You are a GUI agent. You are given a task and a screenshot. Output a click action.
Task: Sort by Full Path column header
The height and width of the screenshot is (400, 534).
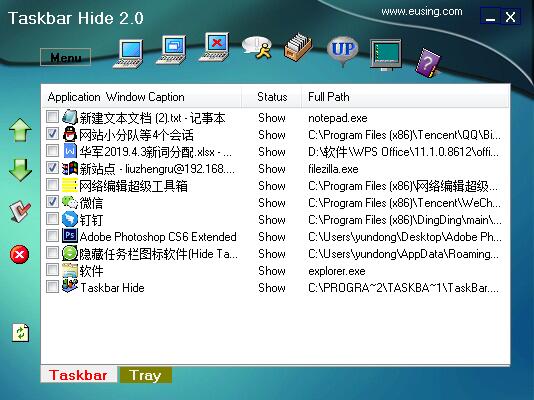[405, 97]
